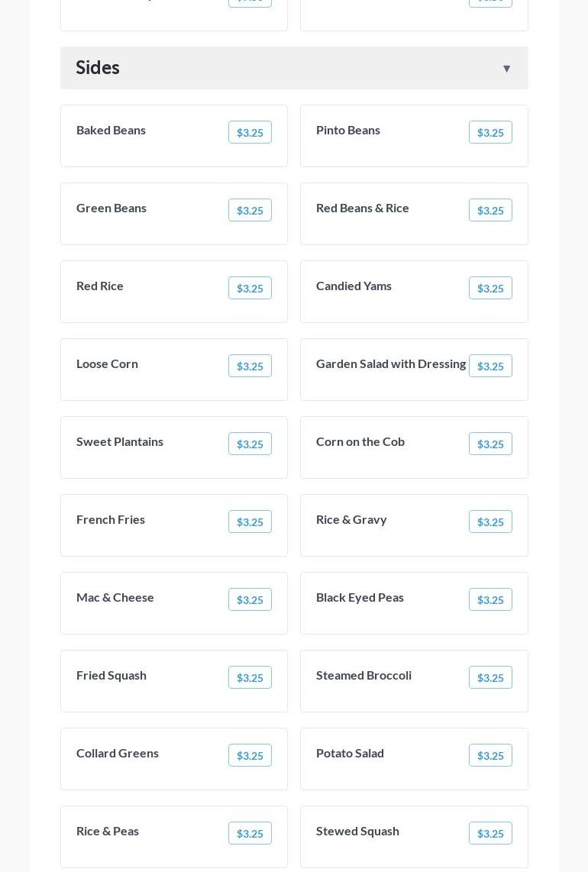This screenshot has width=588, height=872.
Task: Choose Sweet Plantains price button
Action: coord(250,444)
